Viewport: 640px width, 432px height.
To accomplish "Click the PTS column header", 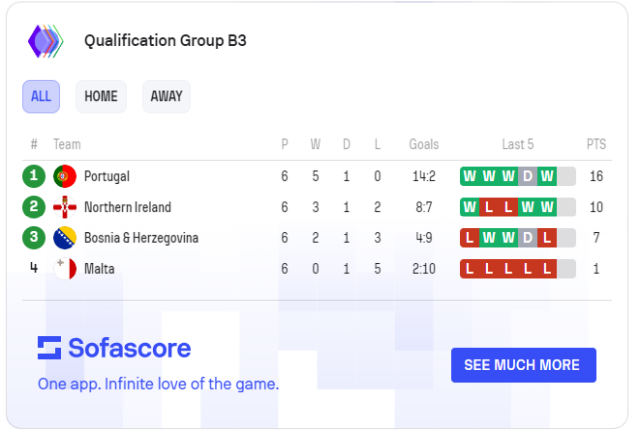I will tap(596, 144).
